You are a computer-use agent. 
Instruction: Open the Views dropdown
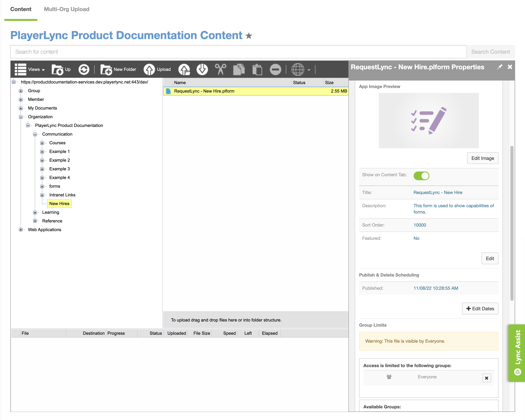(30, 69)
